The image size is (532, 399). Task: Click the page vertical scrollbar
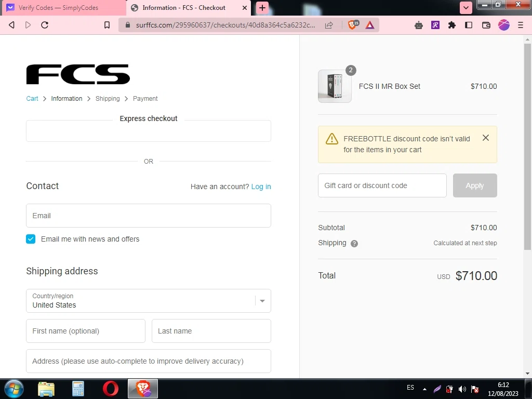pos(527,146)
